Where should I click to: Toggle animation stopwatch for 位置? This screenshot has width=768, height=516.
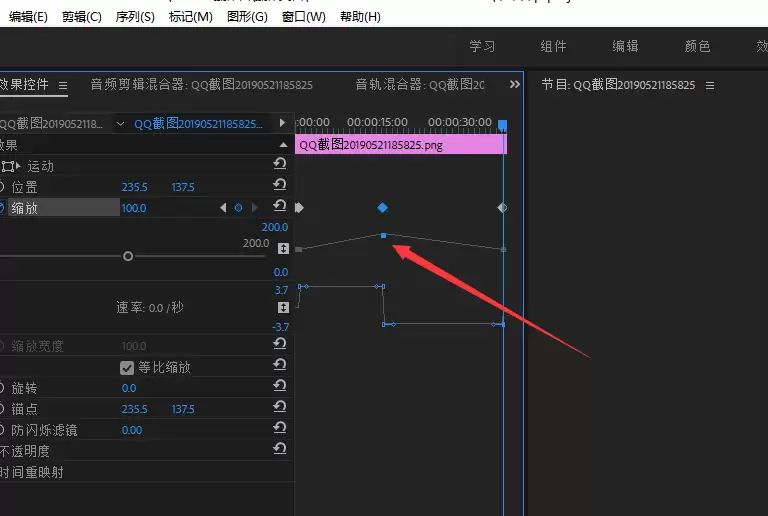tap(1, 187)
